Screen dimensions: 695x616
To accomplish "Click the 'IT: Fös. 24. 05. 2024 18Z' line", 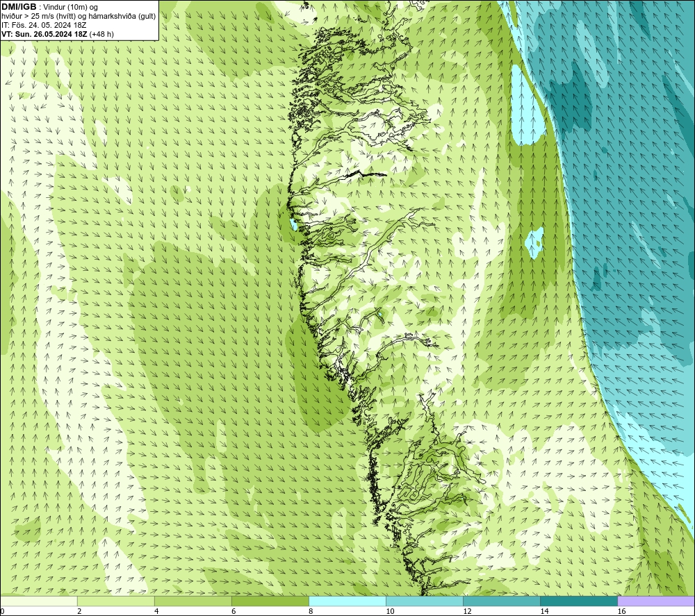I will tap(44, 25).
